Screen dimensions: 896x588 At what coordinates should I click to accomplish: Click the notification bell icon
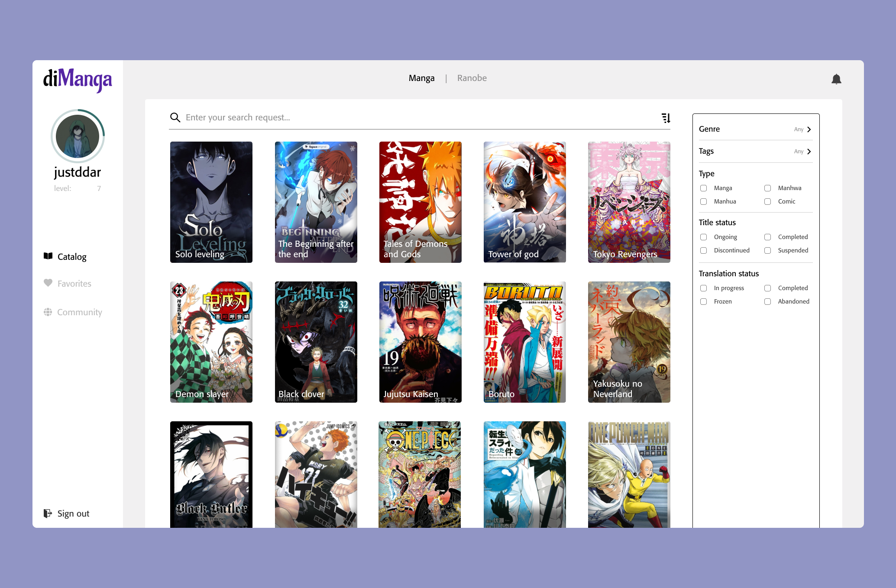pyautogui.click(x=836, y=79)
